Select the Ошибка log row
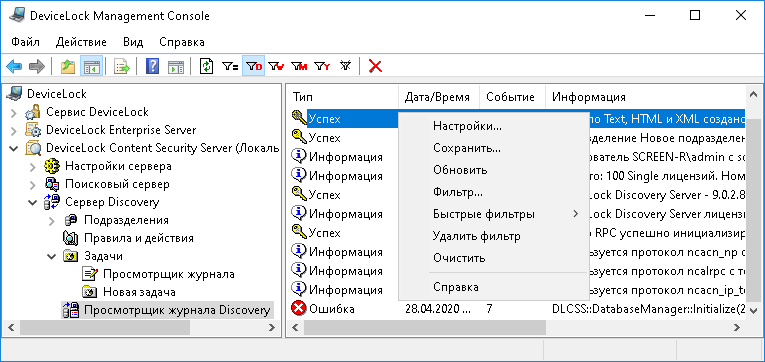765x362 pixels. tap(517, 309)
